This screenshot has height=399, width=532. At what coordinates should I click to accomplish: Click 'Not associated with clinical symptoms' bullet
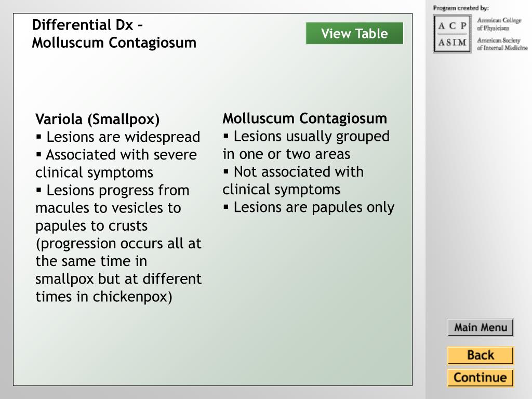click(x=293, y=180)
